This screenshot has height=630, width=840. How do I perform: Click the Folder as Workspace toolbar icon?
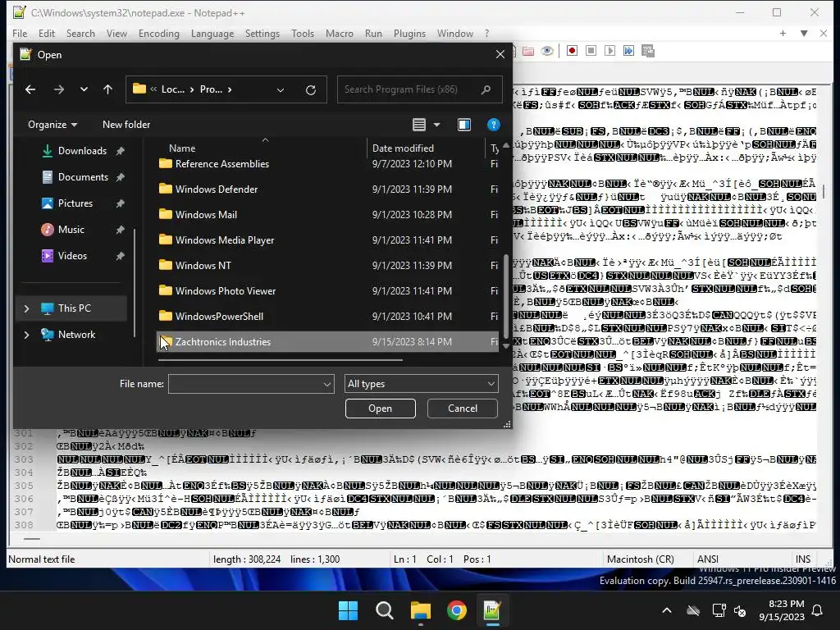(528, 51)
